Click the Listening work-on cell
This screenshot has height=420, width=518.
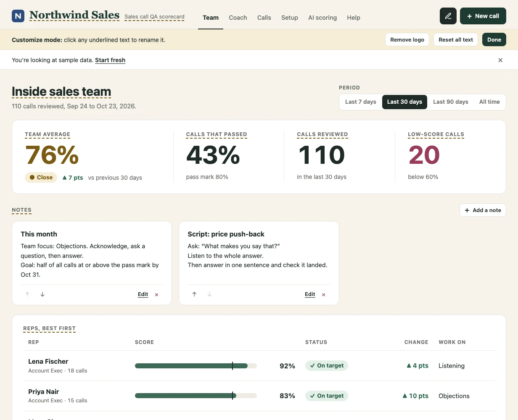click(x=452, y=366)
